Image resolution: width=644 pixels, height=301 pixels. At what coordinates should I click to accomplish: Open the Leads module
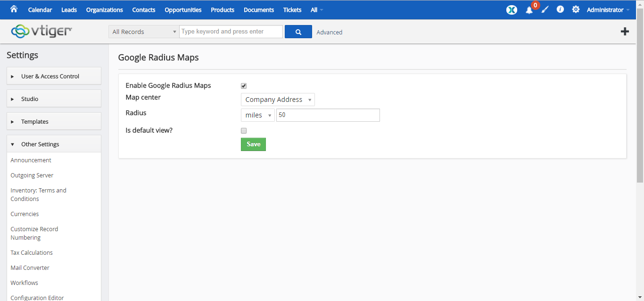point(69,10)
